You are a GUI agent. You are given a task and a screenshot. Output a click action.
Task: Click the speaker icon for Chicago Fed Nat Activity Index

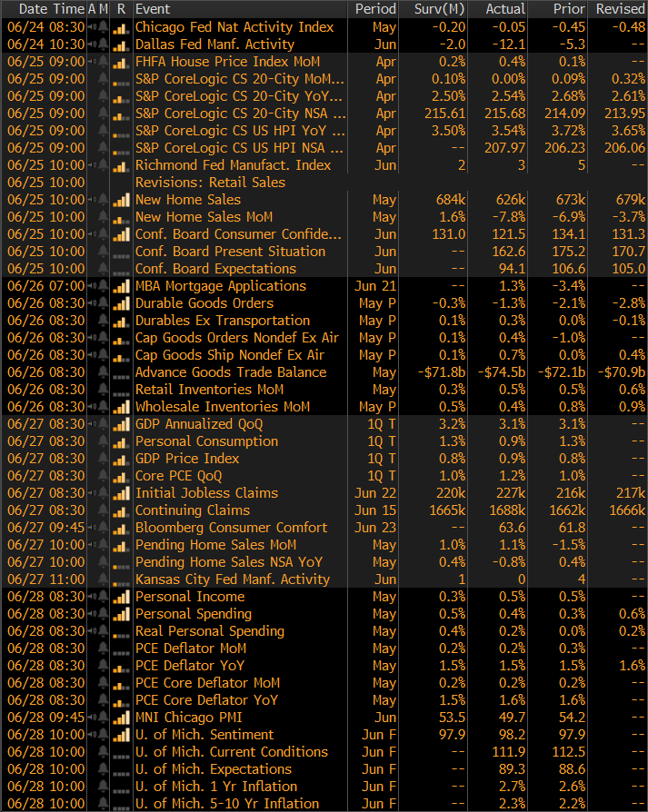pos(92,27)
